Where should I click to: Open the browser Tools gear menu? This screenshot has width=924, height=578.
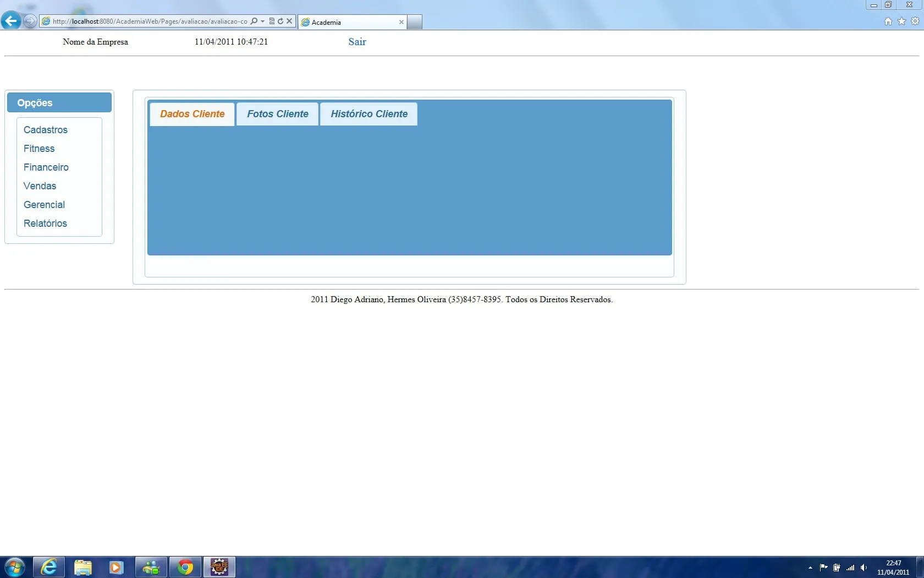[915, 21]
